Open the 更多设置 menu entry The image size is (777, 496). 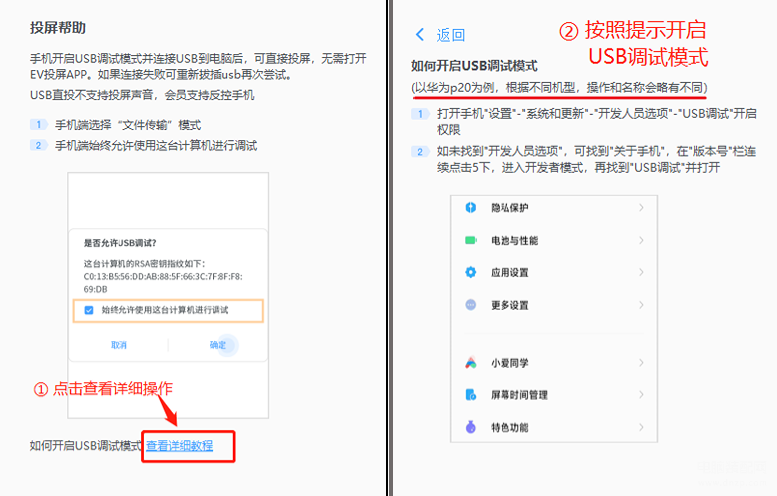click(x=554, y=305)
